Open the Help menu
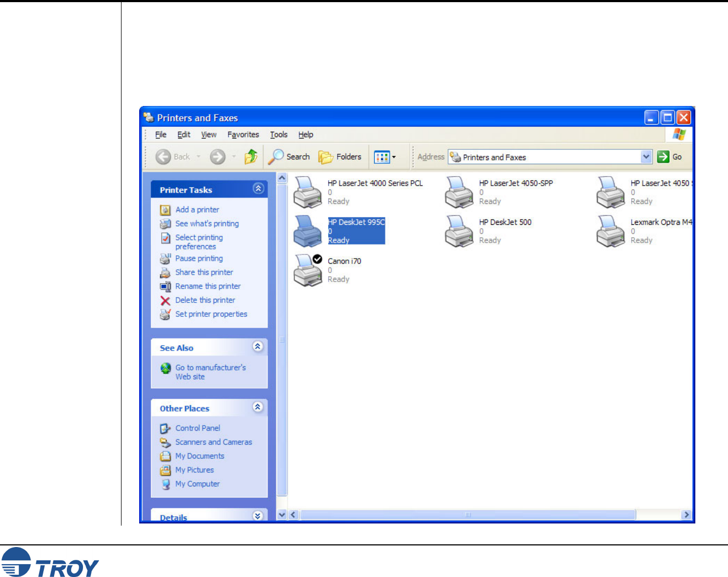 point(306,135)
